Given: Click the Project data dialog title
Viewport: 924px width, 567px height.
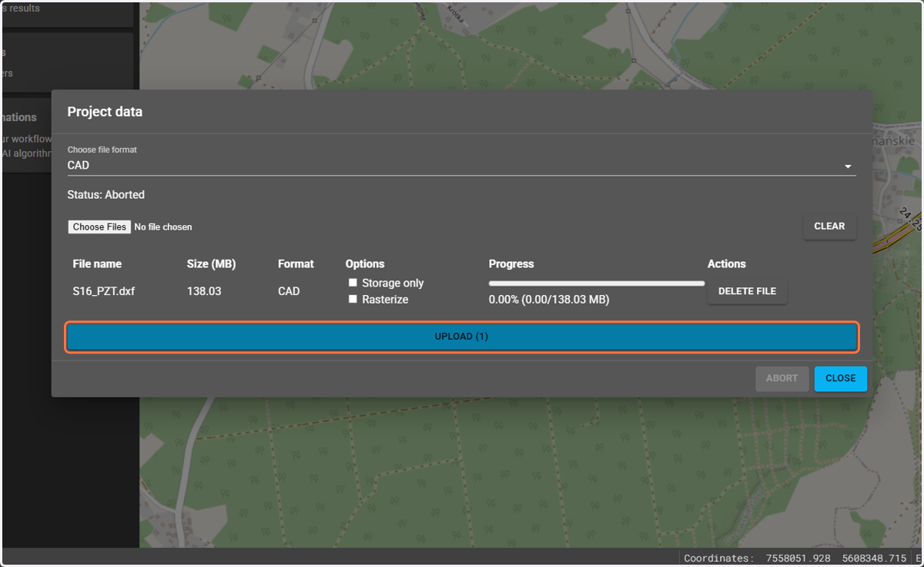Looking at the screenshot, I should (x=105, y=112).
